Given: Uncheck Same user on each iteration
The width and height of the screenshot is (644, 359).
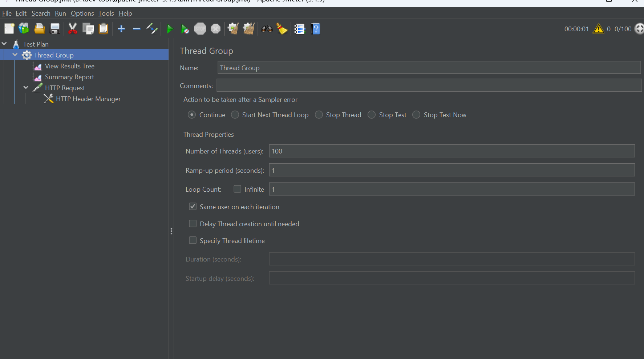Looking at the screenshot, I should (x=193, y=207).
